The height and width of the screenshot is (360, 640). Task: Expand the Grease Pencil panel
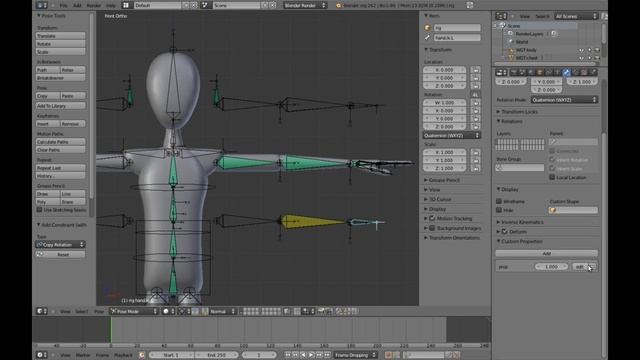[x=443, y=180]
